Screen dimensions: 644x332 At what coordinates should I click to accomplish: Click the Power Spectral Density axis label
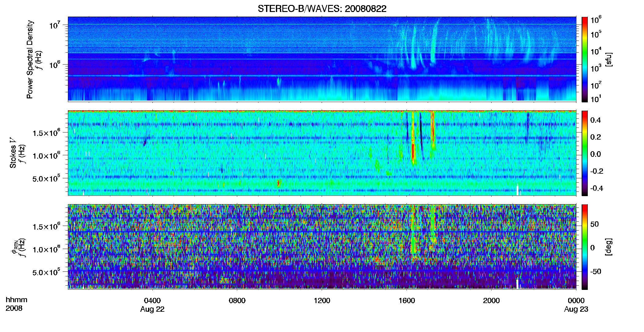[x=30, y=59]
